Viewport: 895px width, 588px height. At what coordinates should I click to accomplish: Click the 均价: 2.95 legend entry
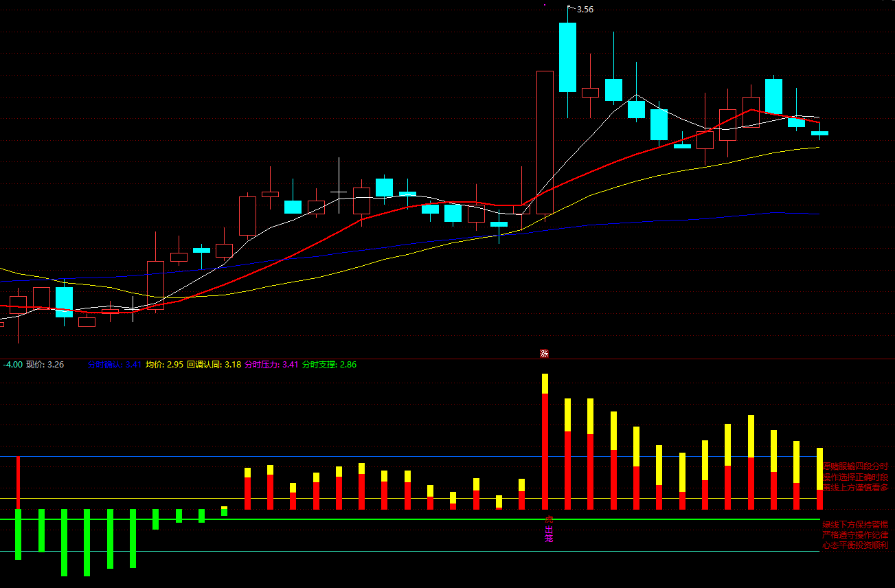(164, 365)
